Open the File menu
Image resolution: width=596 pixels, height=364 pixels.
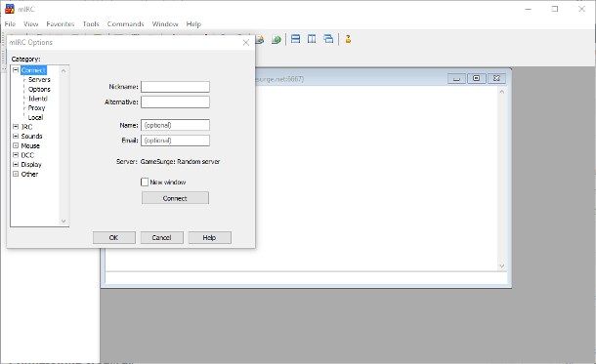point(10,24)
